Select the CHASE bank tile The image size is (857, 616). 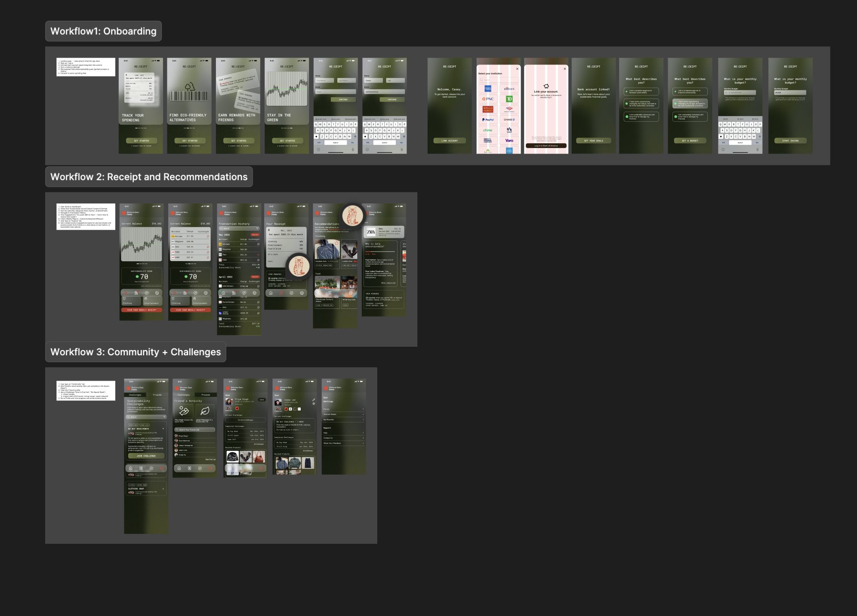coord(509,120)
